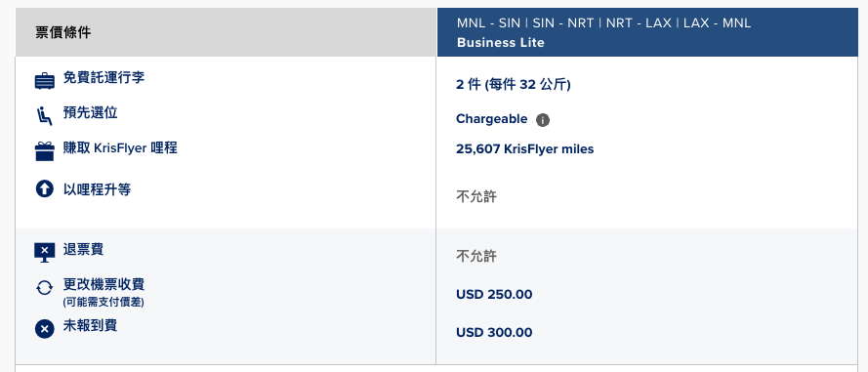The width and height of the screenshot is (868, 372).
Task: Select the Business Lite column header
Action: tap(647, 32)
